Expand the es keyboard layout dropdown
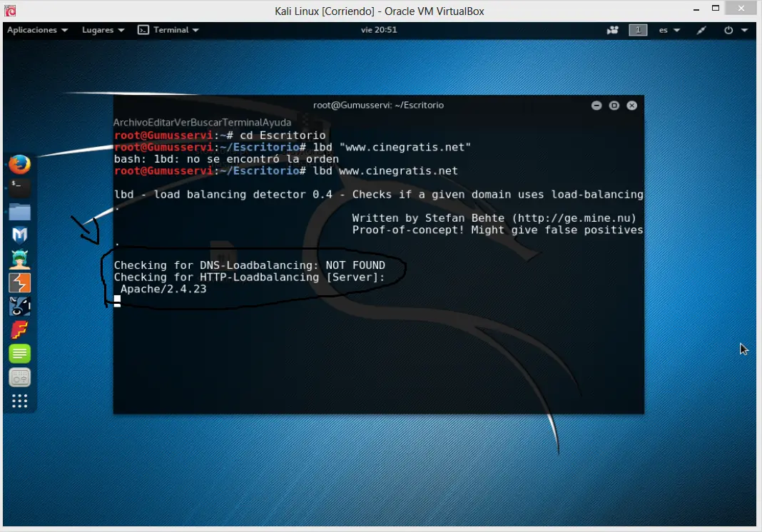Screen dimensions: 762x532 [x=669, y=30]
